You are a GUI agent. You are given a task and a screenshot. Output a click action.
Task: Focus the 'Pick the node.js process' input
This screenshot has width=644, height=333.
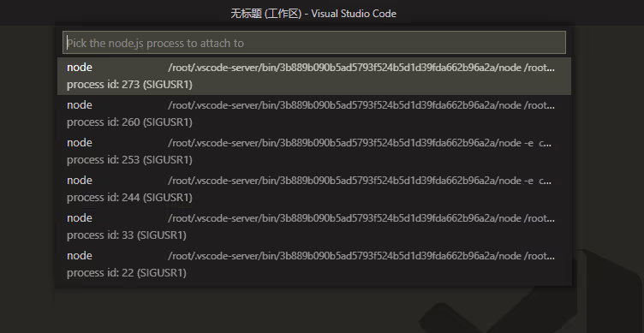[x=314, y=43]
